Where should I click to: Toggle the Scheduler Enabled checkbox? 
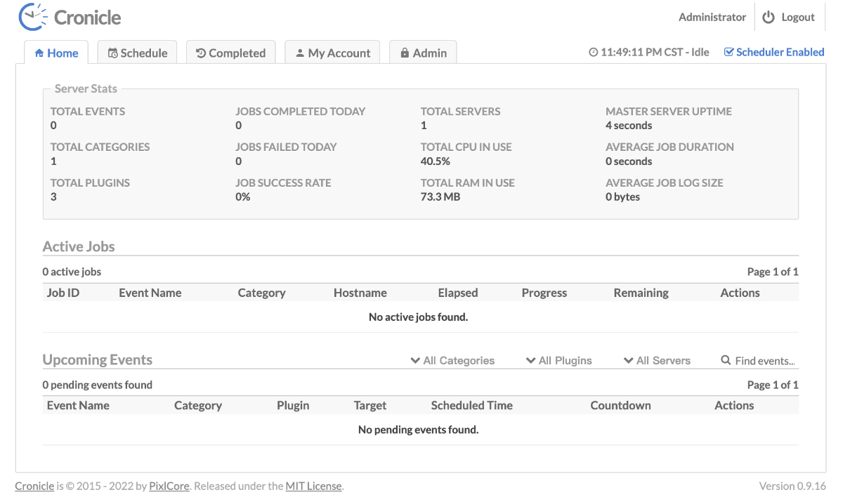pyautogui.click(x=728, y=52)
